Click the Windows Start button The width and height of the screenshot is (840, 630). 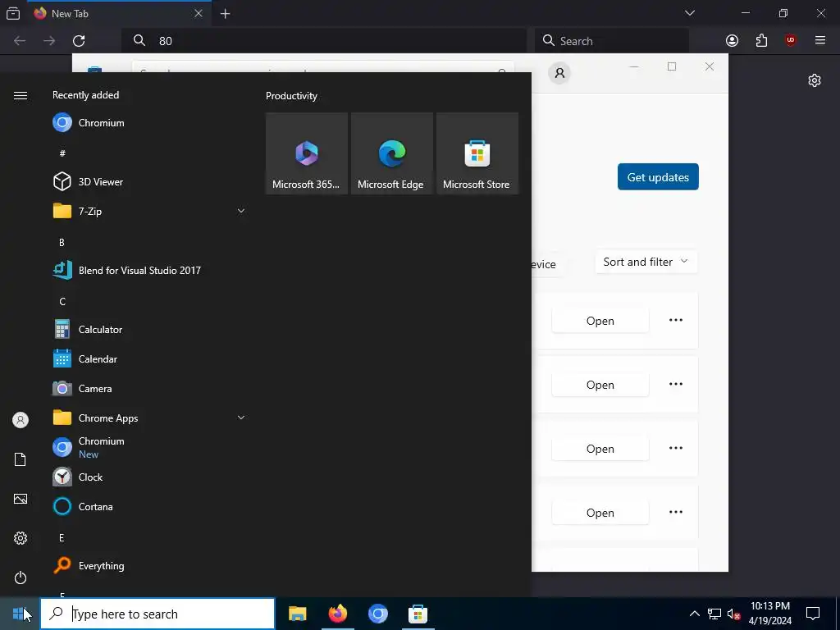20,614
